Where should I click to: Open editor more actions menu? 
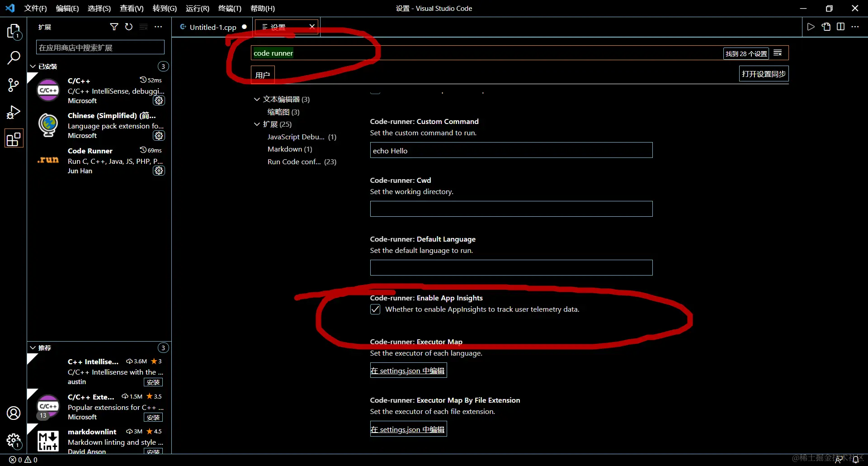pos(855,27)
